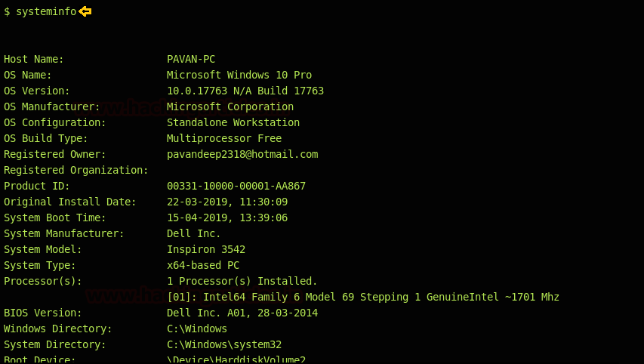Click the host name PAVAN-PC
Viewport: 644px width, 364px height.
(191, 59)
